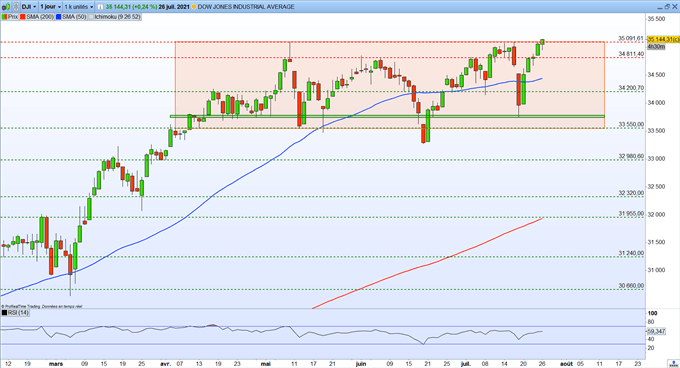Restore the chart window using the restore icon
This screenshot has width=680, height=368.
point(667,7)
